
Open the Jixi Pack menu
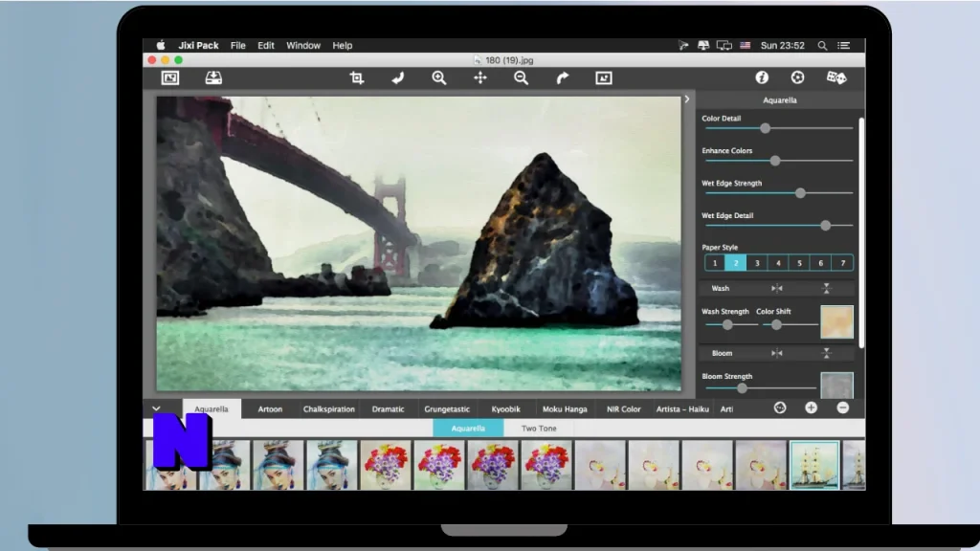coord(198,46)
